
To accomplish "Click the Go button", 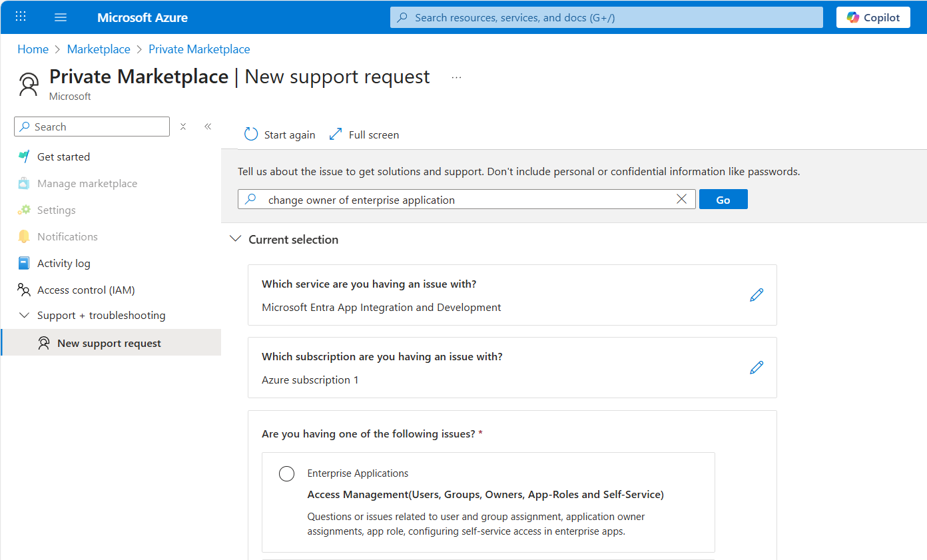I will coord(723,199).
